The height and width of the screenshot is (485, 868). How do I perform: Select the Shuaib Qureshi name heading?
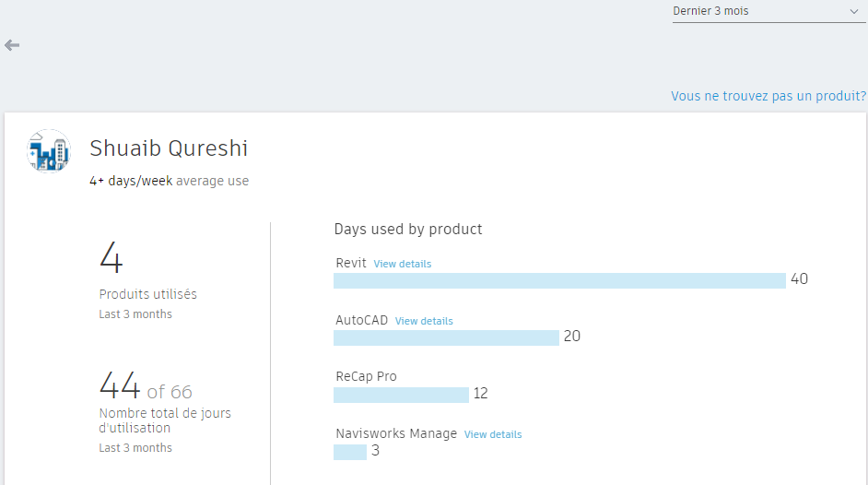point(169,148)
